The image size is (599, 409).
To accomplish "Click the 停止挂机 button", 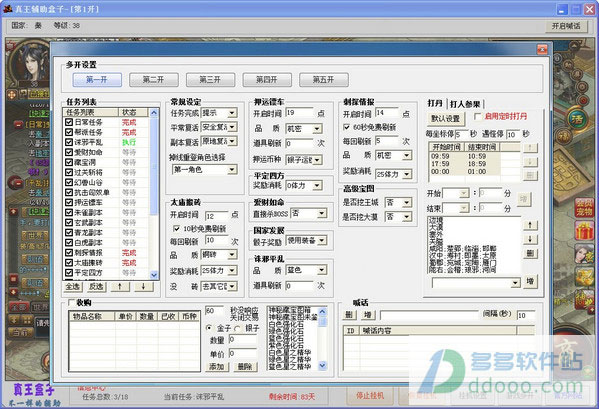I will pos(369,396).
